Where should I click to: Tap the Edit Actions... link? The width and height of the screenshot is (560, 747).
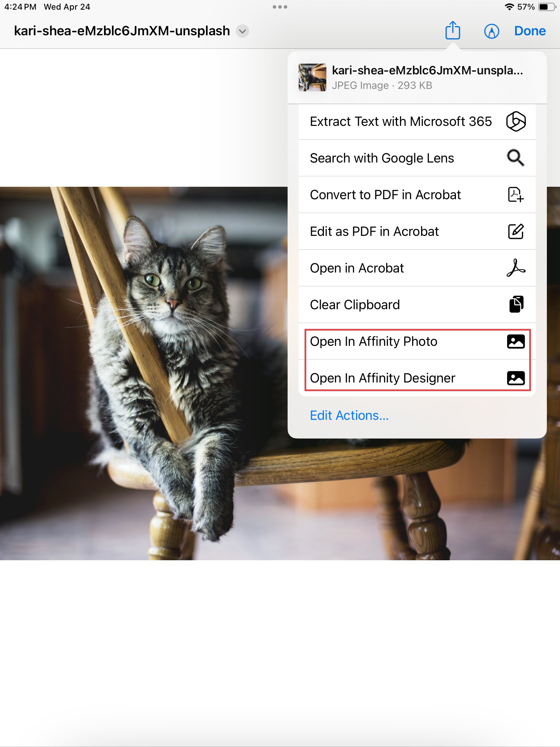[x=349, y=415]
